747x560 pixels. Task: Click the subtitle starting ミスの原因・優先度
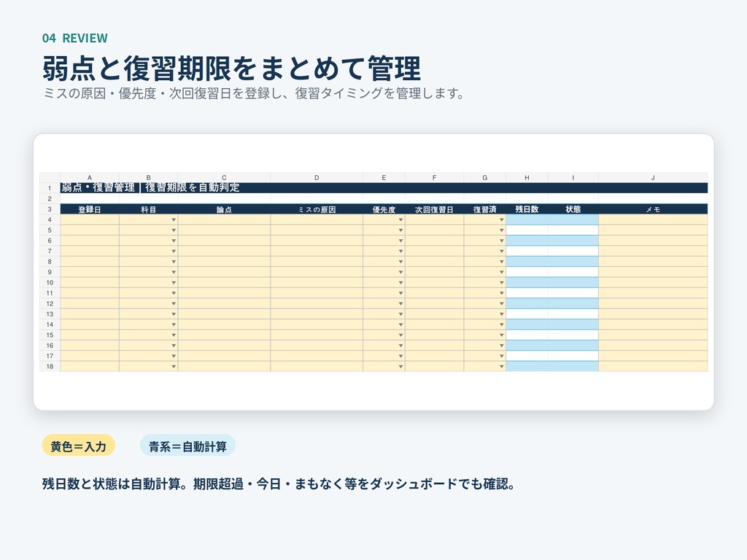(x=254, y=93)
